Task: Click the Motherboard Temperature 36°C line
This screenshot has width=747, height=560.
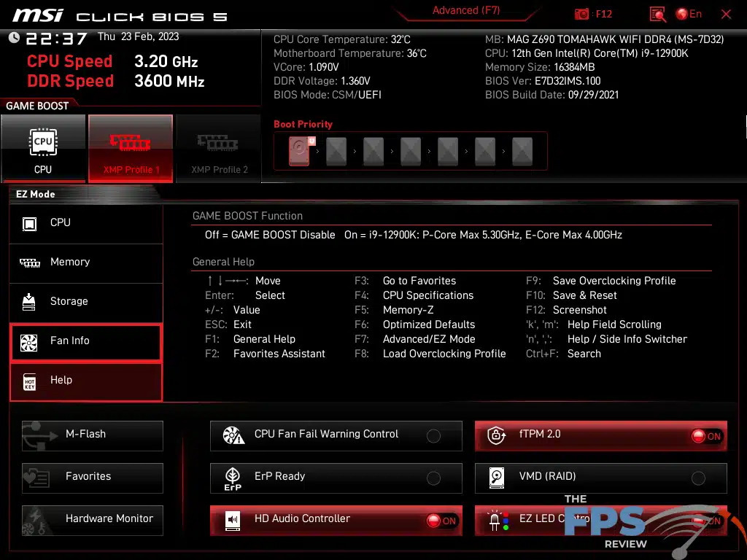Action: (x=349, y=53)
